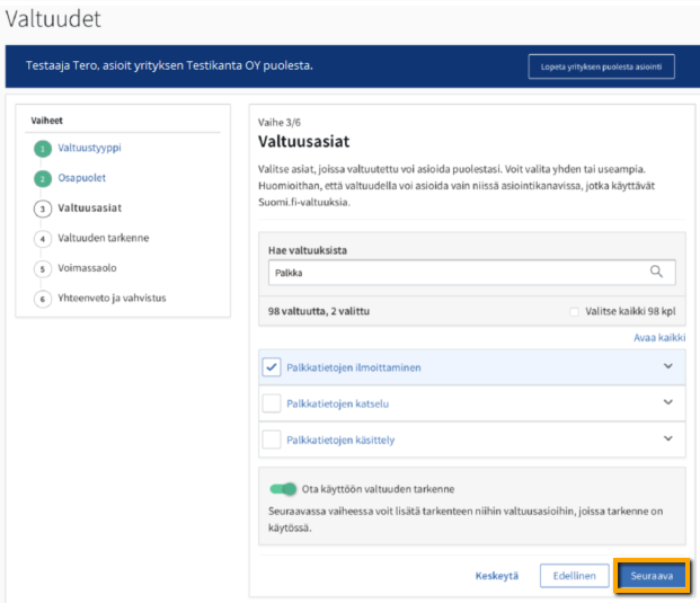Click the Avaa kaikki link

pos(659,338)
